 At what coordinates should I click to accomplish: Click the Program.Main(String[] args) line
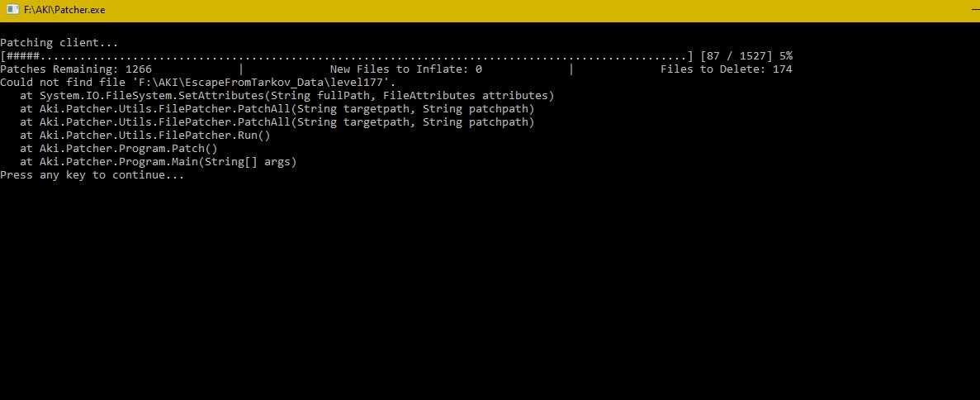click(x=159, y=161)
